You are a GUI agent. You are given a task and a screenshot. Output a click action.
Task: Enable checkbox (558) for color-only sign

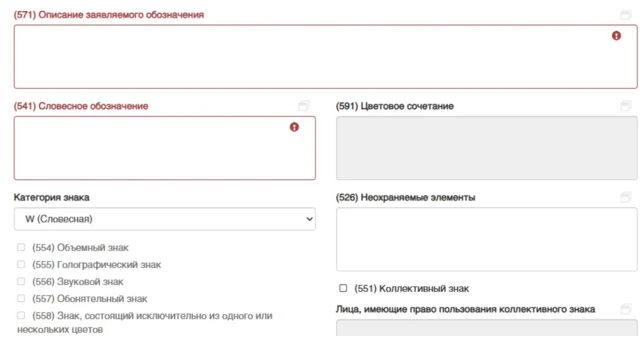(x=21, y=316)
